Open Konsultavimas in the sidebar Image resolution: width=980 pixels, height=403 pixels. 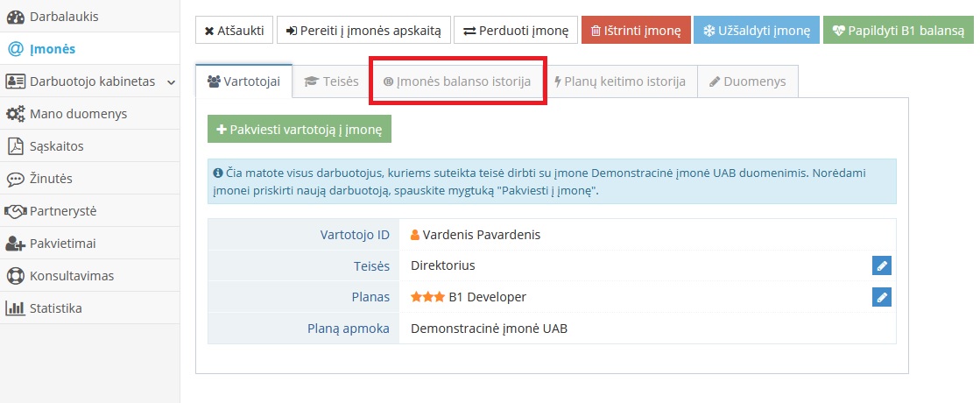coord(71,276)
